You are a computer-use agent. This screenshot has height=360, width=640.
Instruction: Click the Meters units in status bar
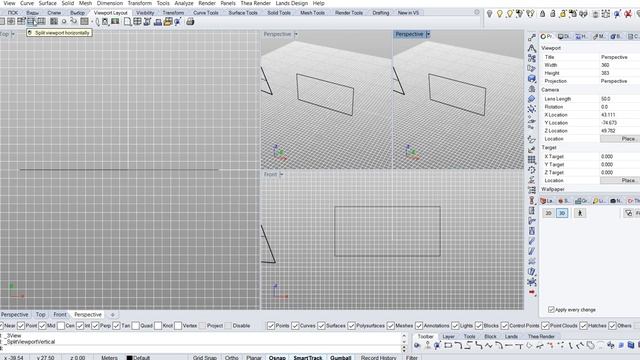pyautogui.click(x=109, y=358)
